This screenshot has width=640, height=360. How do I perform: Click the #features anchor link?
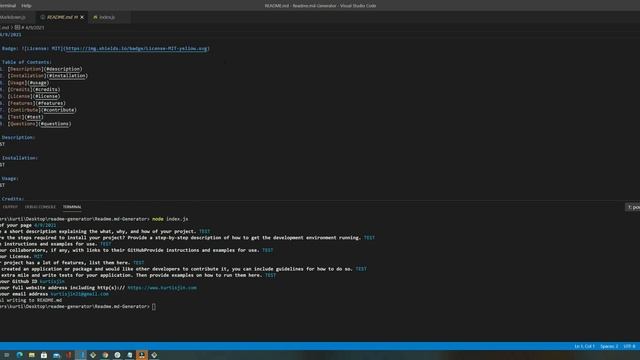pyautogui.click(x=51, y=103)
